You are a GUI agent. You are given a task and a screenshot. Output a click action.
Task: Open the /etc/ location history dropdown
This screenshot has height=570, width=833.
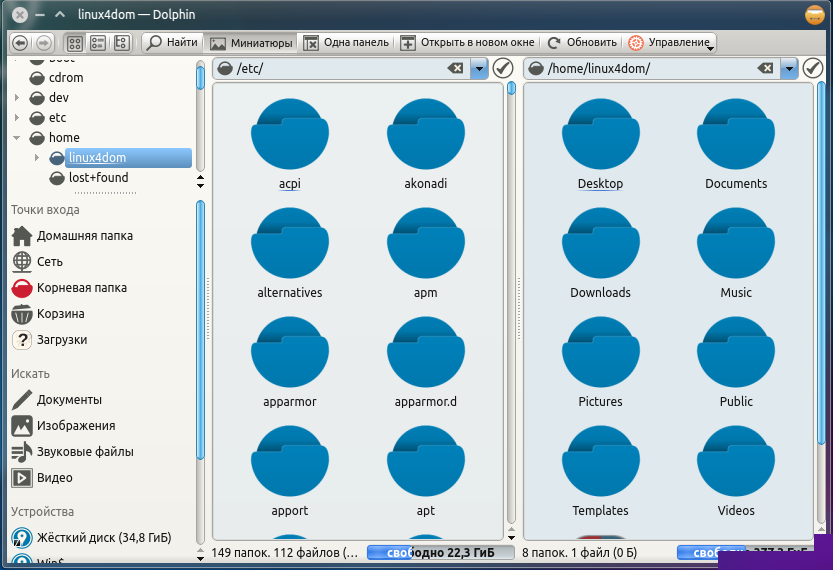point(479,69)
